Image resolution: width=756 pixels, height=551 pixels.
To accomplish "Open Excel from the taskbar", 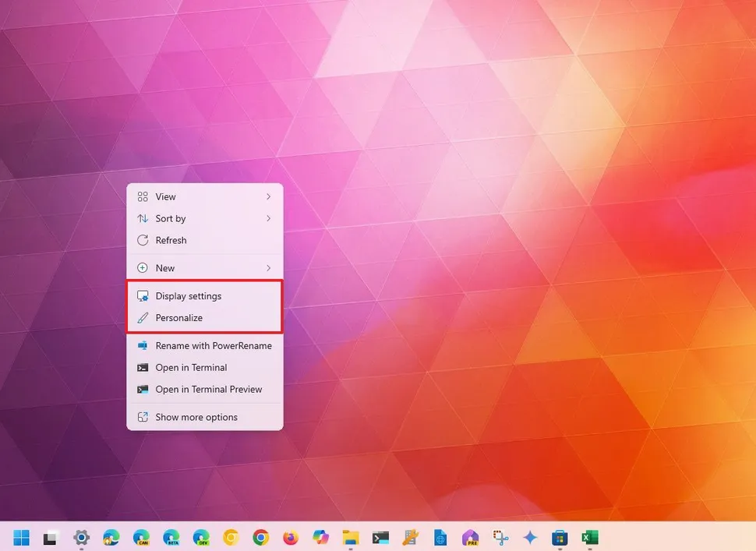I will (589, 538).
